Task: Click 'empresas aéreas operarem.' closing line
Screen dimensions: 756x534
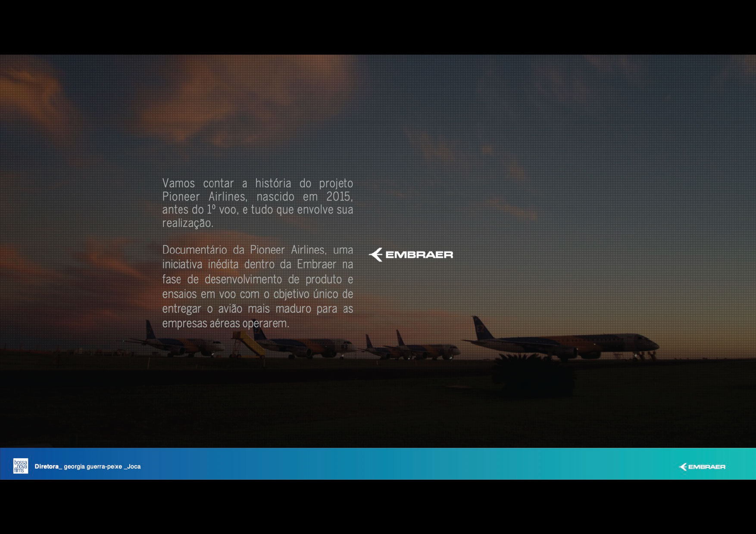Action: click(x=225, y=323)
